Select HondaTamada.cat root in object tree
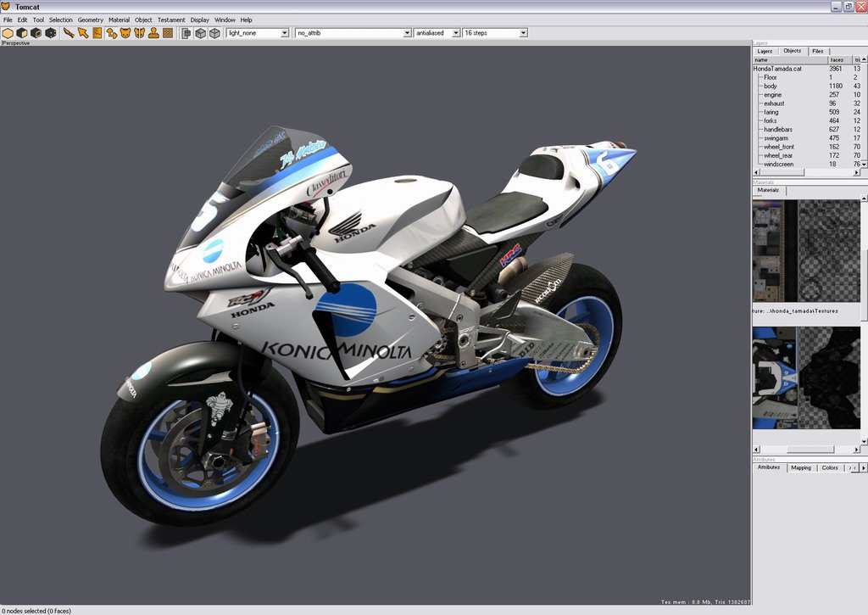This screenshot has width=868, height=615. 778,69
